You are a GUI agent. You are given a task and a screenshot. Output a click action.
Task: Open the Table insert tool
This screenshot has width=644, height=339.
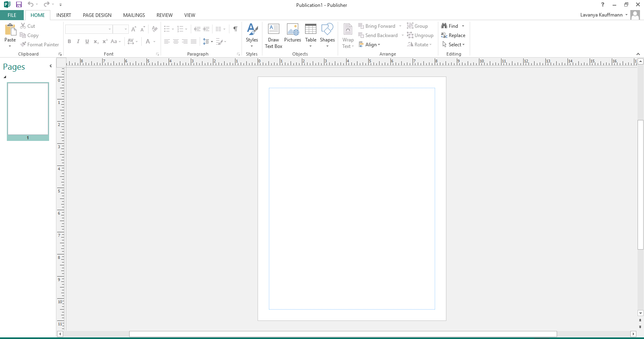point(310,35)
